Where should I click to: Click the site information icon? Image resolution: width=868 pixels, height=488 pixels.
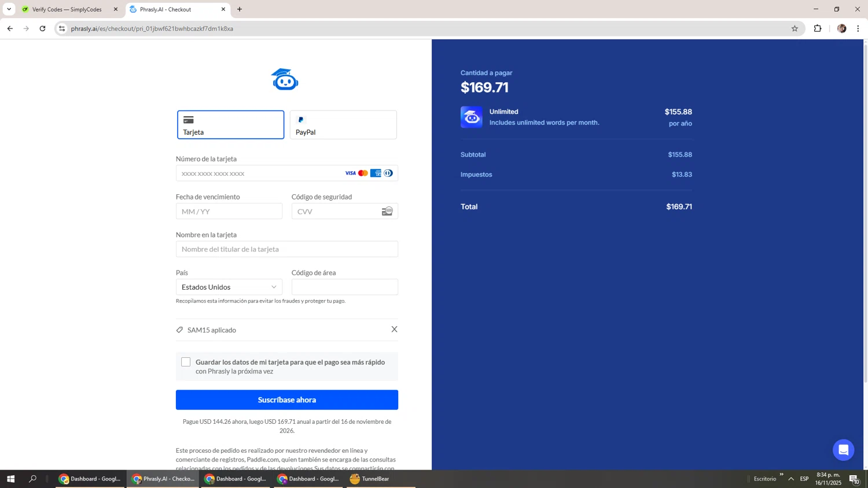tap(62, 28)
